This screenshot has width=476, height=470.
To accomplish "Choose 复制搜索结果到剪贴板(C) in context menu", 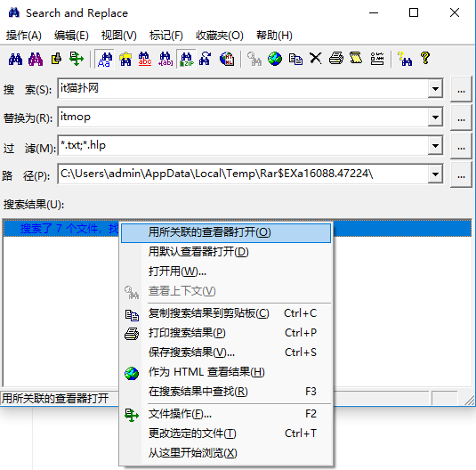I will pos(226,313).
